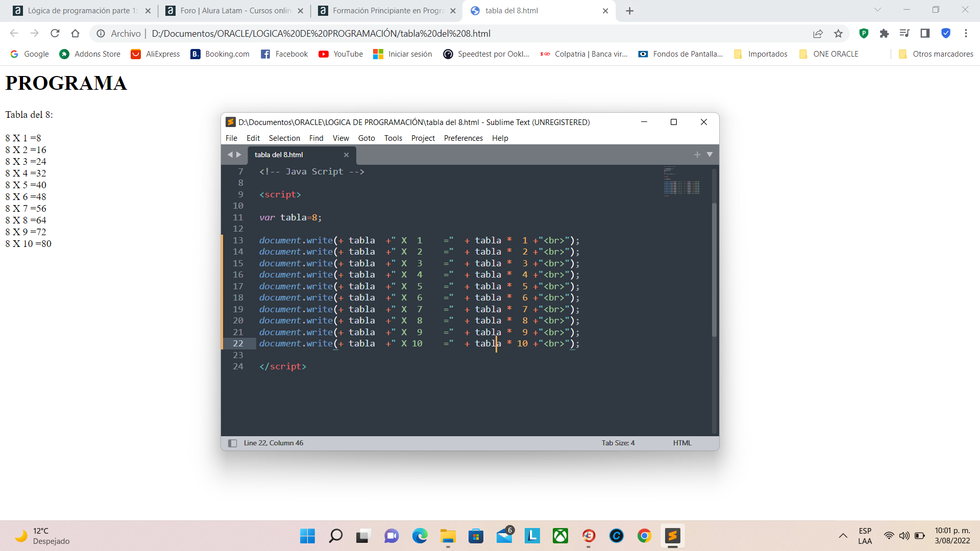
Task: Go to Chrome home page
Action: click(x=75, y=33)
